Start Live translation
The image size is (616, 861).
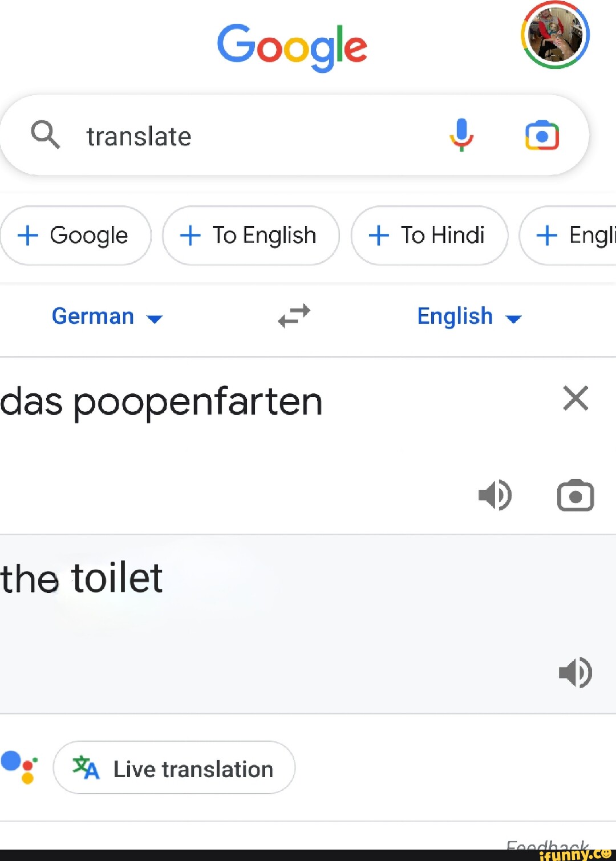point(174,768)
